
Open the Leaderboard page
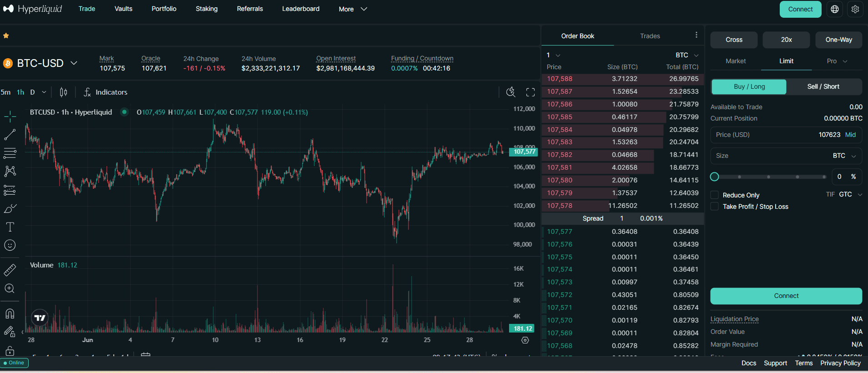click(x=301, y=9)
